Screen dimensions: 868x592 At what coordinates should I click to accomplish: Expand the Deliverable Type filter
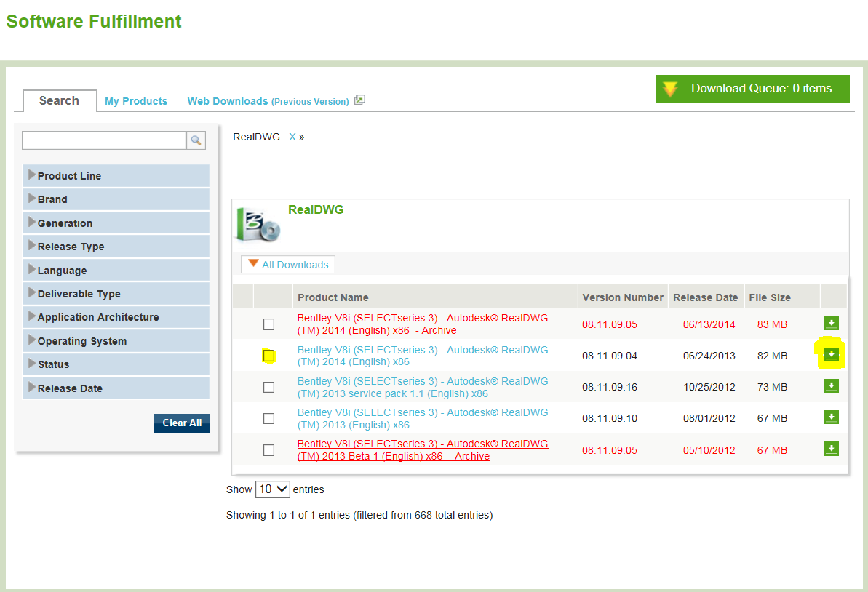116,294
